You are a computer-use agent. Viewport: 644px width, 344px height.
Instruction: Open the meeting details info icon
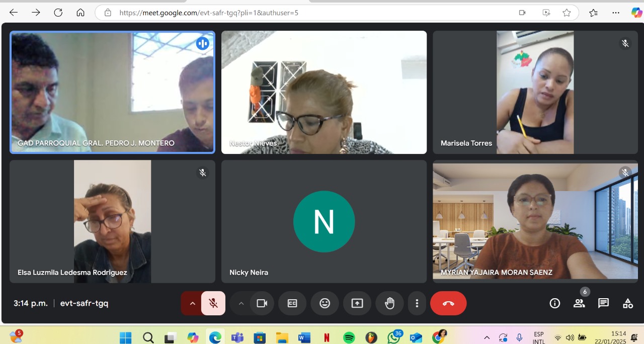pos(554,303)
